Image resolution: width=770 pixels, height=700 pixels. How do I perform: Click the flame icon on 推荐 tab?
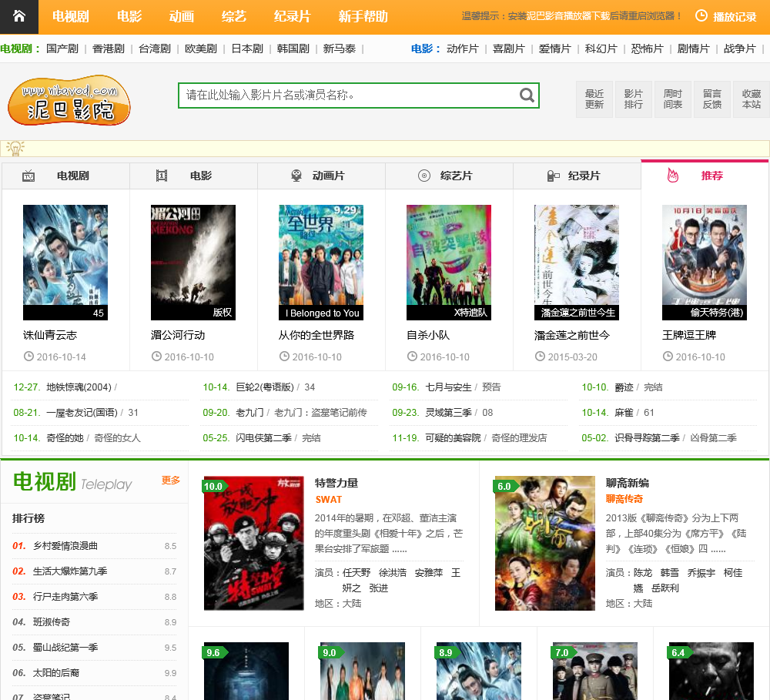673,175
